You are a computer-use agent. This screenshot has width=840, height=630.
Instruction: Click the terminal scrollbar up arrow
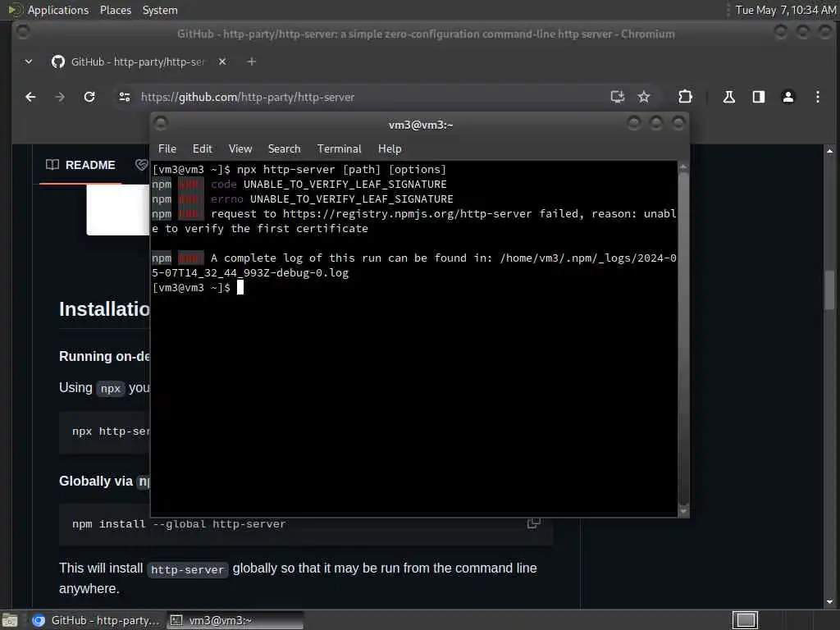tap(683, 167)
